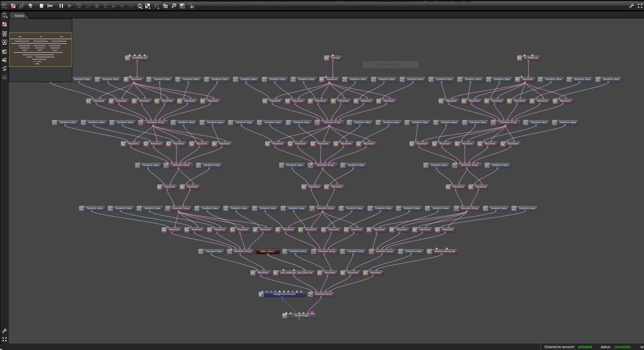Expand the node connection options dropdown
This screenshot has height=350, width=644.
pyautogui.click(x=5, y=15)
